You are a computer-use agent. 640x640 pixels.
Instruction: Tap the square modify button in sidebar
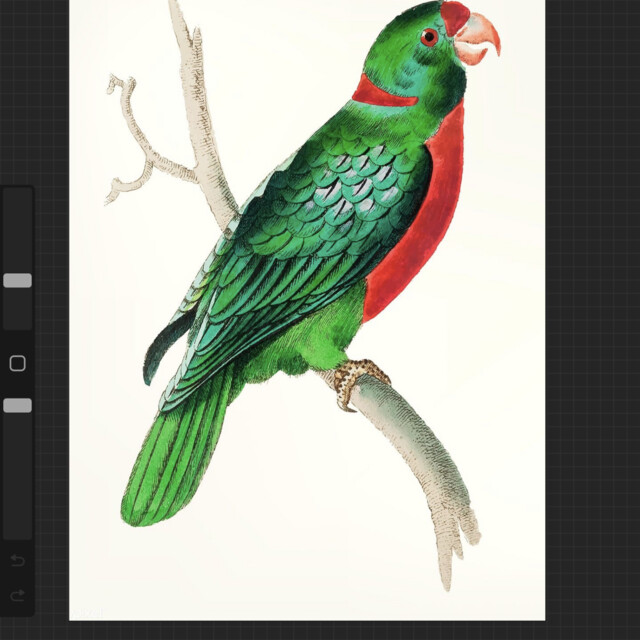click(x=18, y=363)
